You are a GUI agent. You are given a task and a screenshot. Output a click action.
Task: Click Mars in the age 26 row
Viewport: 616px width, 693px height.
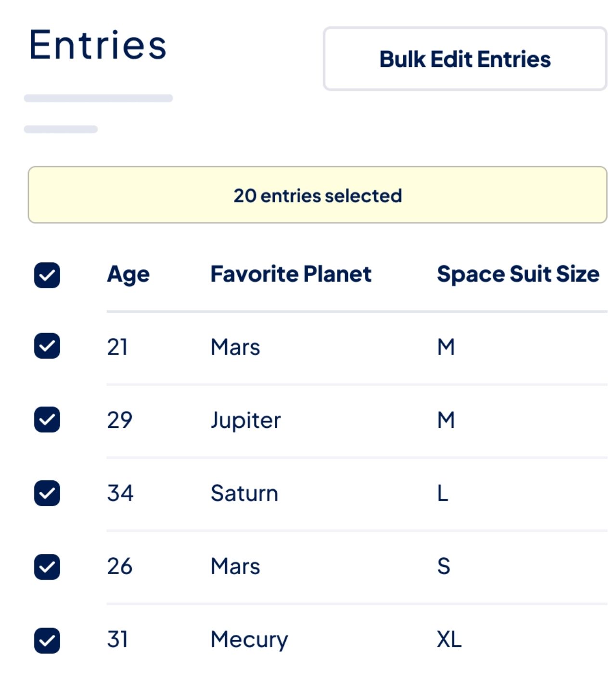coord(235,566)
